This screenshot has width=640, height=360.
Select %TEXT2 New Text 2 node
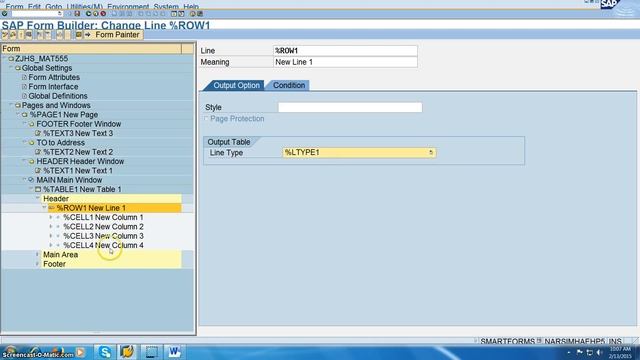click(x=78, y=152)
